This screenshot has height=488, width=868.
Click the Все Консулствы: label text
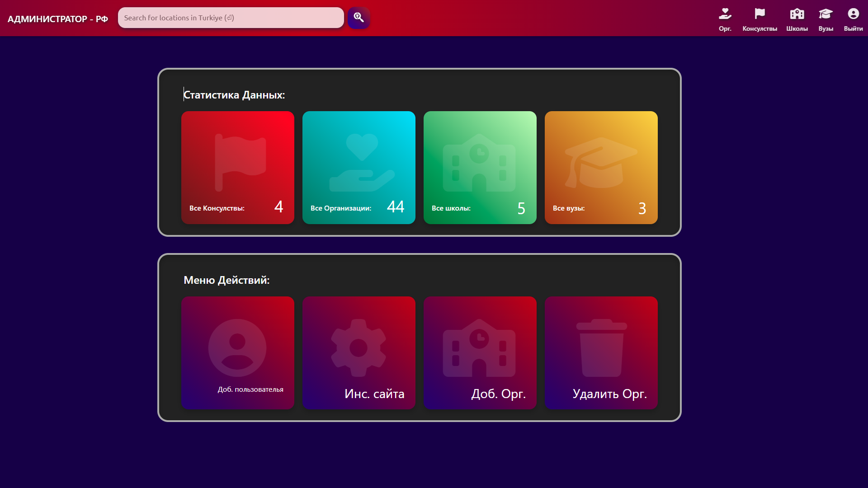(x=217, y=208)
